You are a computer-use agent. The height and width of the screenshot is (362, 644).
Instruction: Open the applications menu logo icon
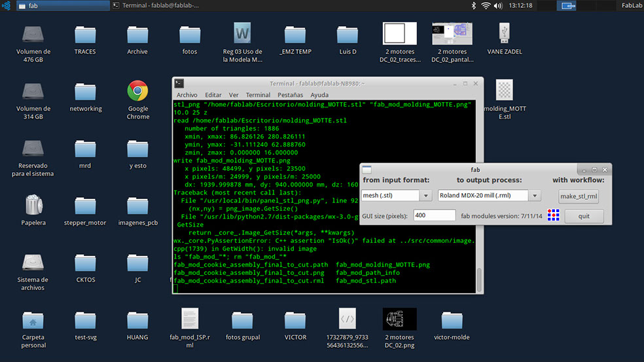coord(6,6)
